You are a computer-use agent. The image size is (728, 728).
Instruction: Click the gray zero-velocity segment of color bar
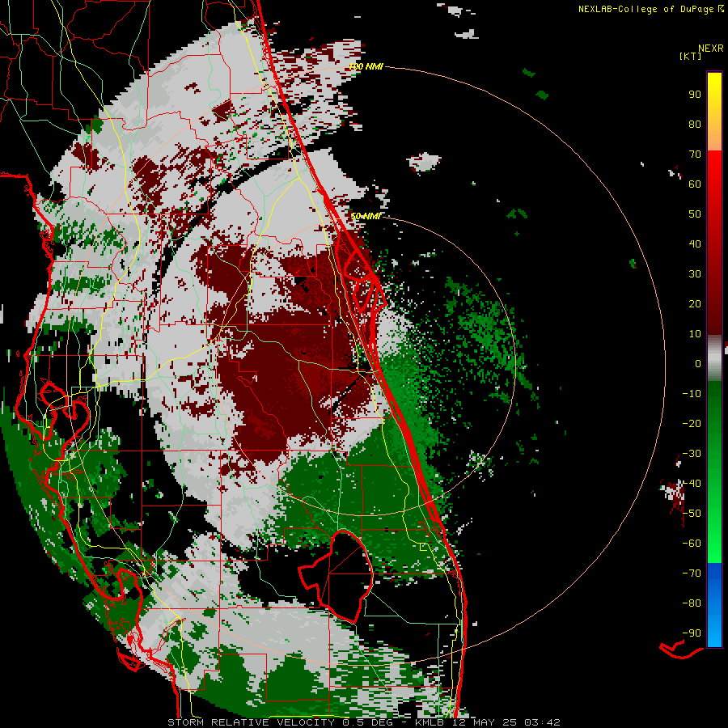[x=714, y=358]
